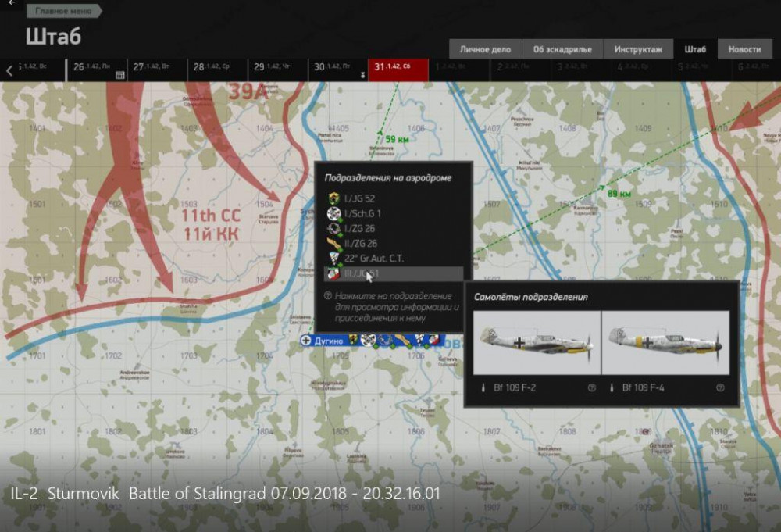Click the Bf 109 F-2 label

(515, 387)
